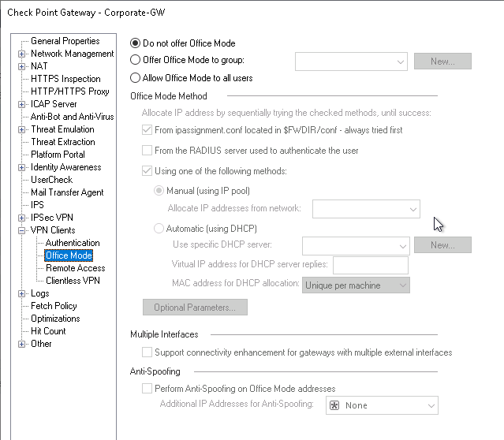This screenshot has height=440, width=504.
Task: Expand the NAT tree node
Action: pos(21,66)
